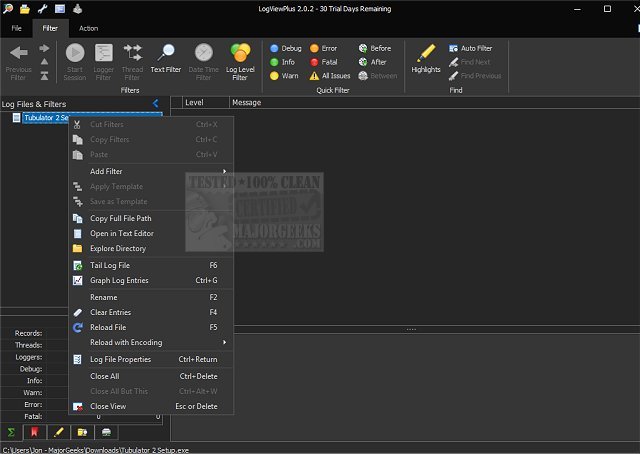Viewport: 640px width, 454px height.
Task: Apply the Before time quick filter
Action: 375,48
